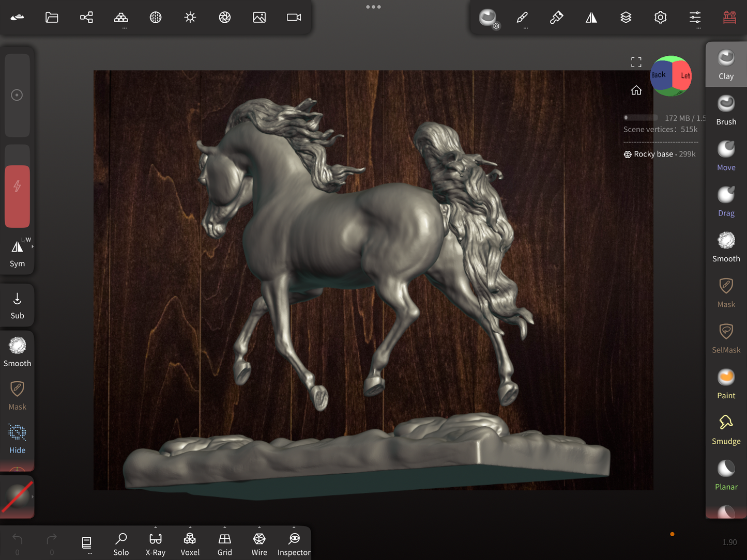Image resolution: width=747 pixels, height=560 pixels.
Task: Open the camera settings icon
Action: pos(294,18)
